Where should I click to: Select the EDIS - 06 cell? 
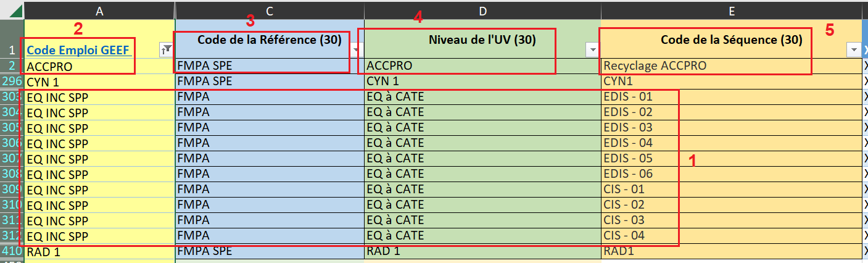tap(731, 173)
